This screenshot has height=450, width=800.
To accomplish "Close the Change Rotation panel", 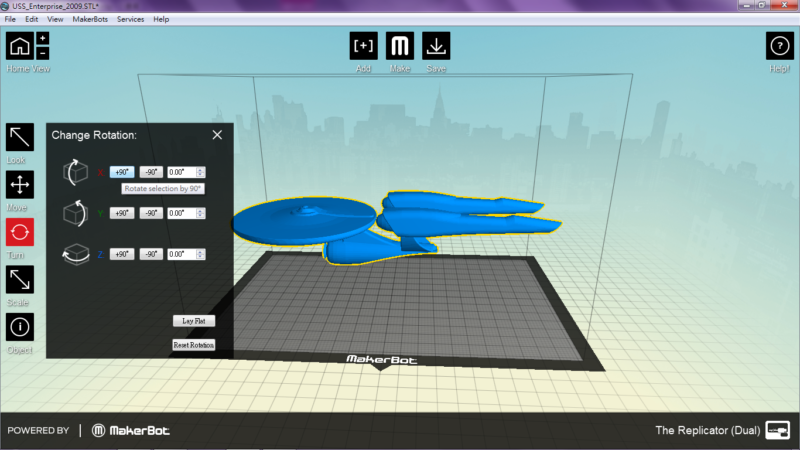I will [217, 135].
